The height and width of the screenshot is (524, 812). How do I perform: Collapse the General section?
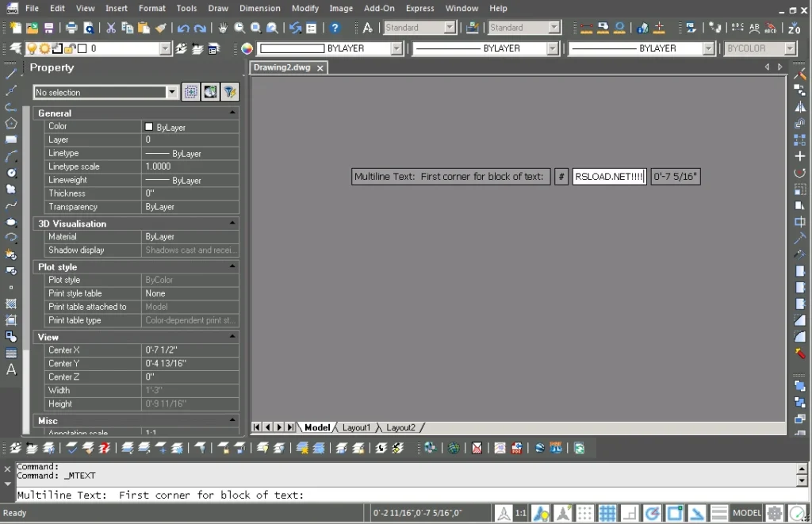232,113
